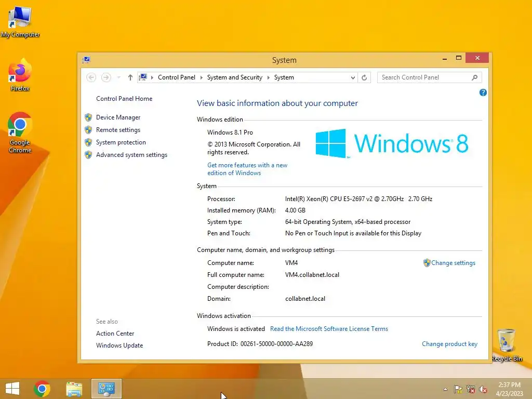Click Change product key
Image resolution: width=532 pixels, height=399 pixels.
[x=449, y=344]
